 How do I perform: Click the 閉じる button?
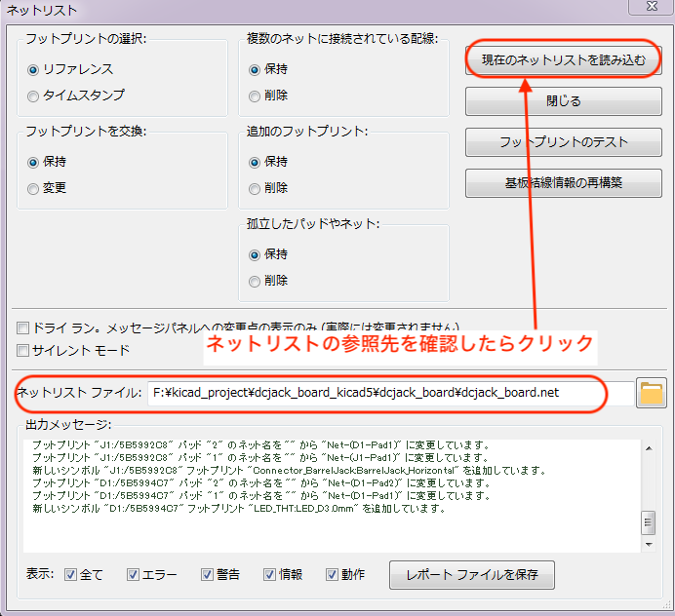coord(563,101)
